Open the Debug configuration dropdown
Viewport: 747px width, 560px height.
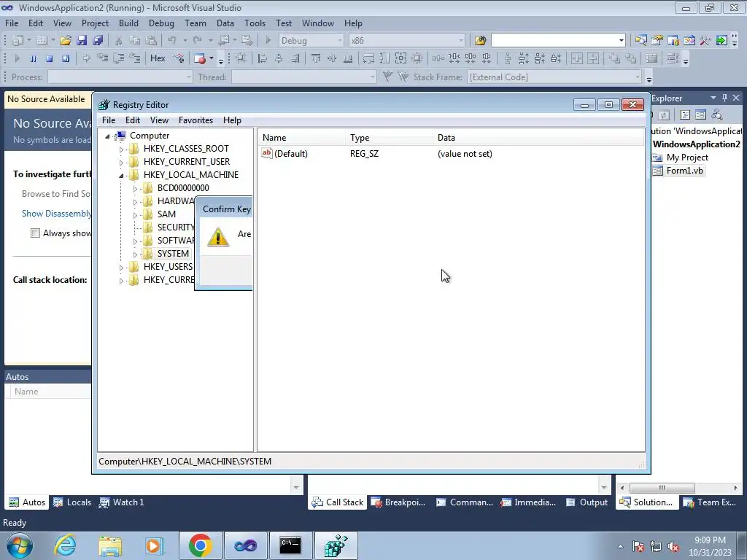(340, 41)
